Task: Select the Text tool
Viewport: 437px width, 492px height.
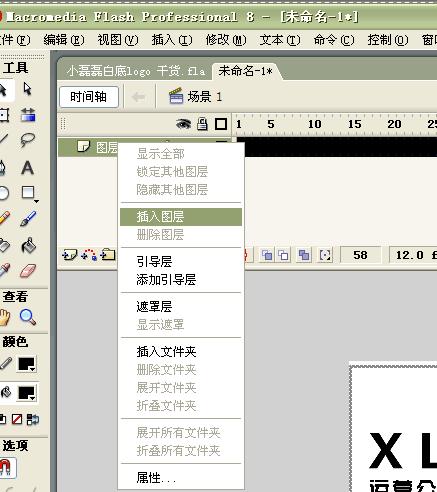Action: tap(27, 167)
